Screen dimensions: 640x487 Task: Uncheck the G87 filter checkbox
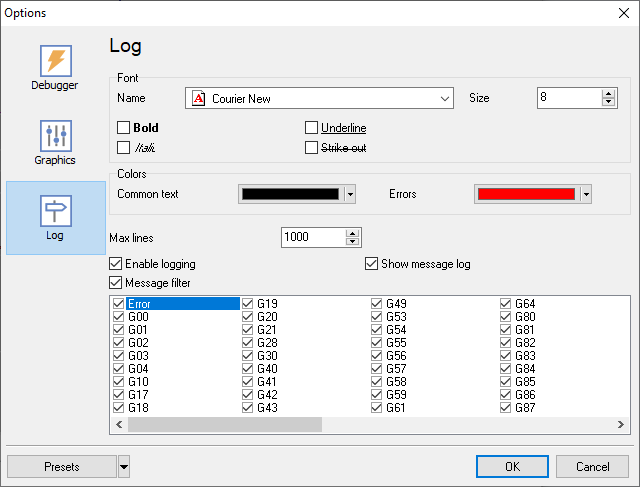(x=505, y=407)
